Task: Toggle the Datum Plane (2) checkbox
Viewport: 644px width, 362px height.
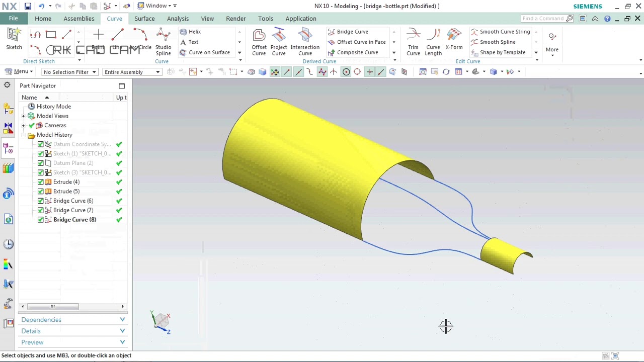Action: tap(41, 163)
